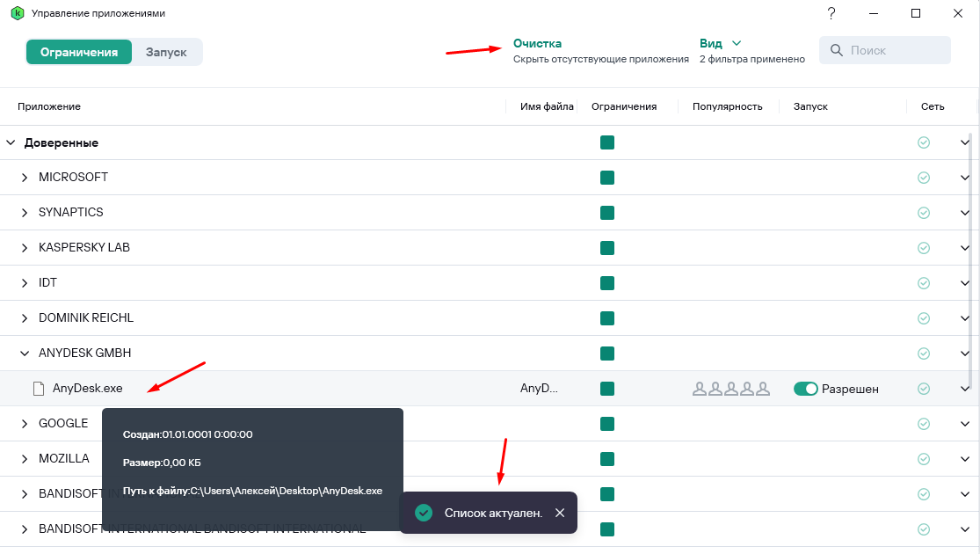
Task: Click the restriction square for KASPERSKY LAB
Action: pos(606,248)
